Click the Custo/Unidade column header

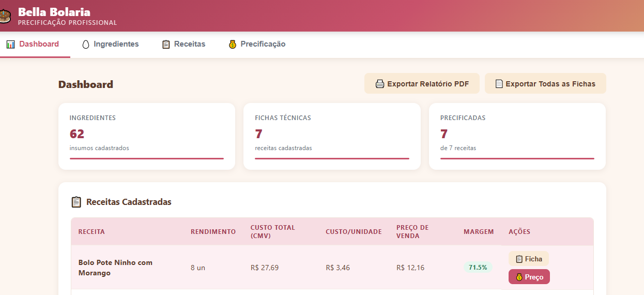(x=354, y=232)
